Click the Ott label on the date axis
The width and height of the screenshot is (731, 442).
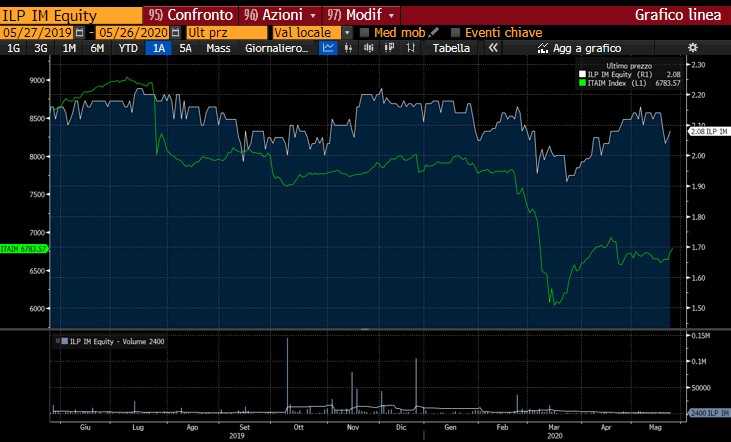(x=298, y=427)
